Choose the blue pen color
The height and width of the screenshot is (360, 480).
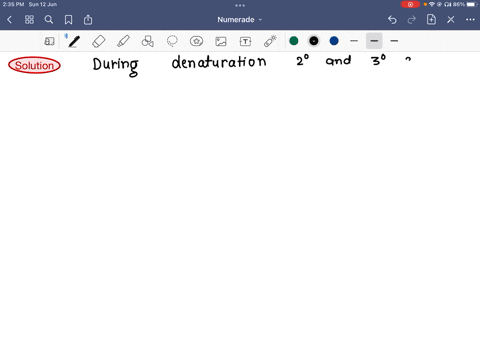[x=334, y=41]
